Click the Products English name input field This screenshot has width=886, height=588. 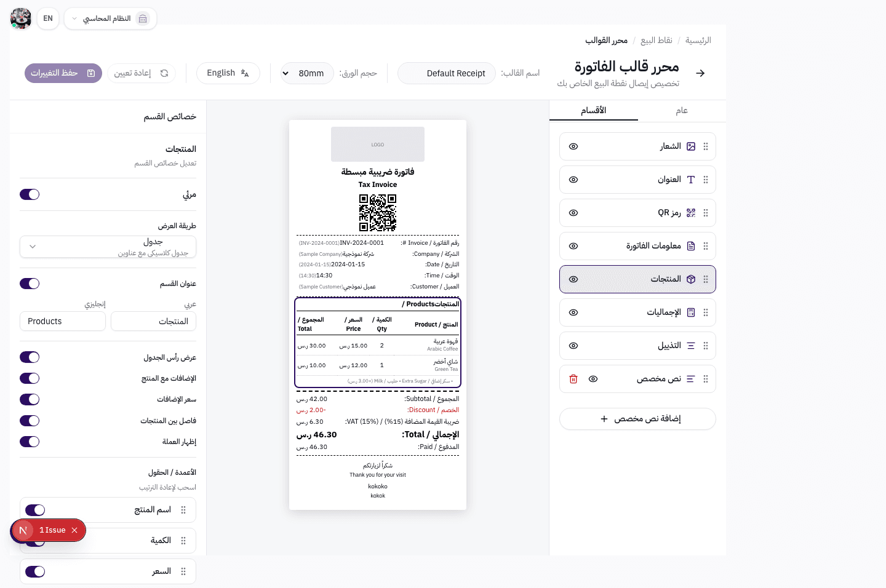tap(62, 321)
